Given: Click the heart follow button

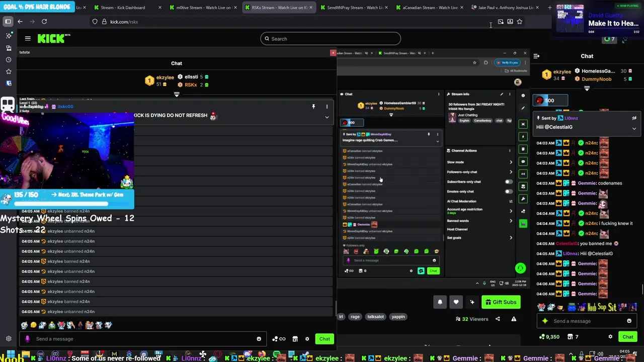Looking at the screenshot, I should pyautogui.click(x=456, y=302).
